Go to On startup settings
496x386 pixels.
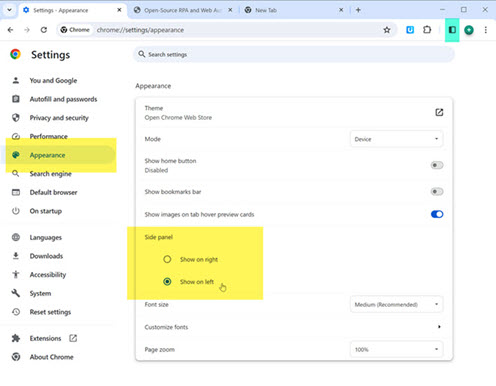(46, 211)
